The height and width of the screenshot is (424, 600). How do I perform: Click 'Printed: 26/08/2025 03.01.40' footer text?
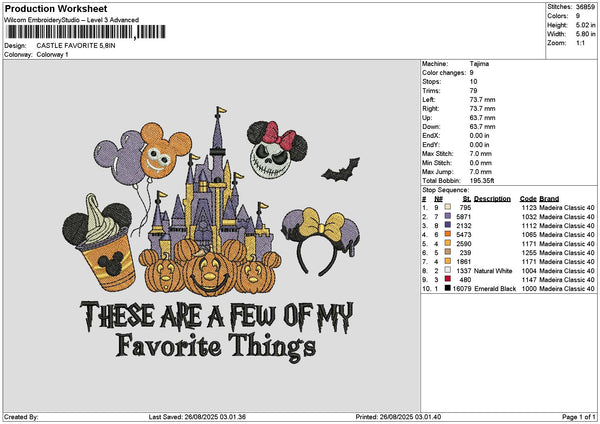398,417
